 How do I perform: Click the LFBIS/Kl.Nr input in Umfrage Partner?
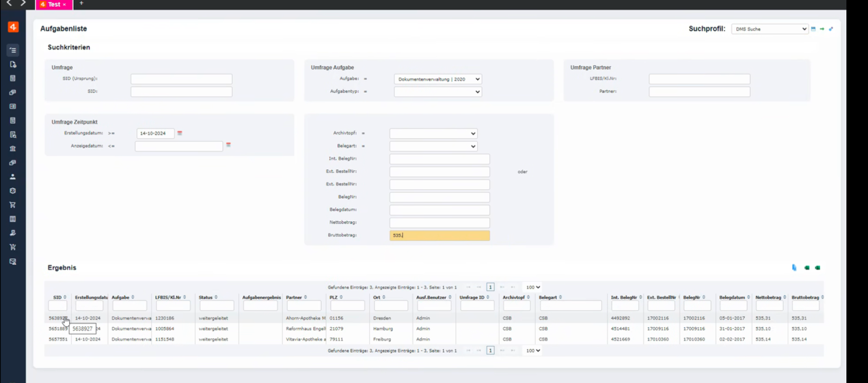[x=699, y=79]
